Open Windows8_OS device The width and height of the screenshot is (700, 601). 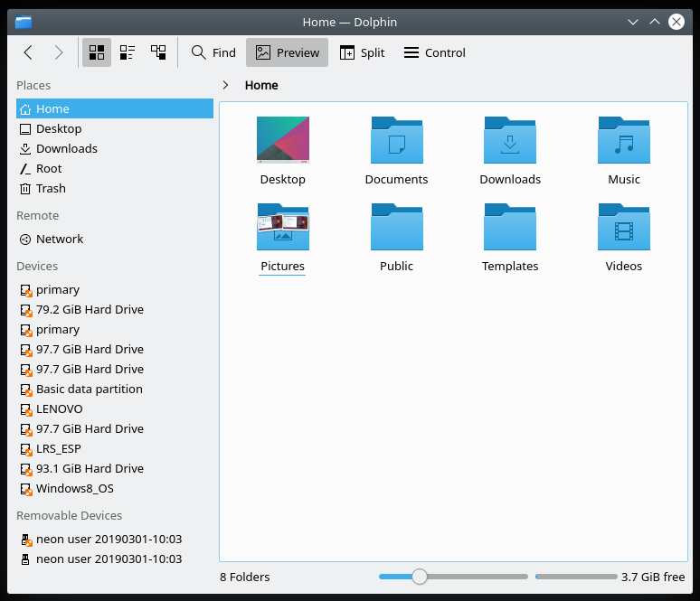[x=74, y=489]
